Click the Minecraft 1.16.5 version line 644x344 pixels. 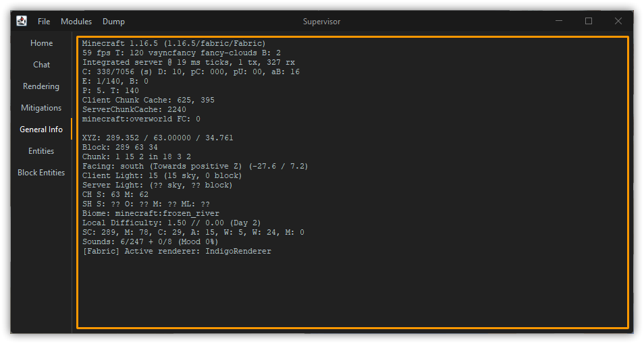pos(173,43)
